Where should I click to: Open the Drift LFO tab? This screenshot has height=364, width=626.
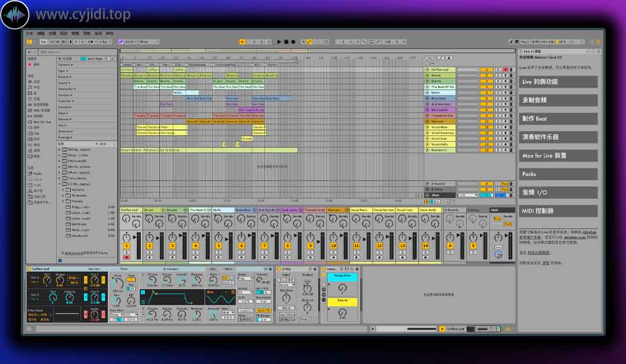(212, 269)
